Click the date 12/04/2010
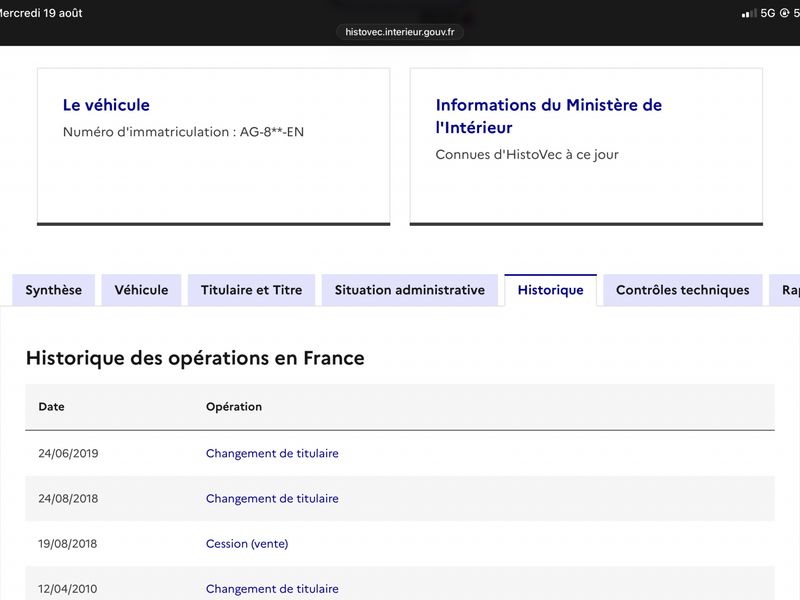The height and width of the screenshot is (600, 800). coord(67,589)
